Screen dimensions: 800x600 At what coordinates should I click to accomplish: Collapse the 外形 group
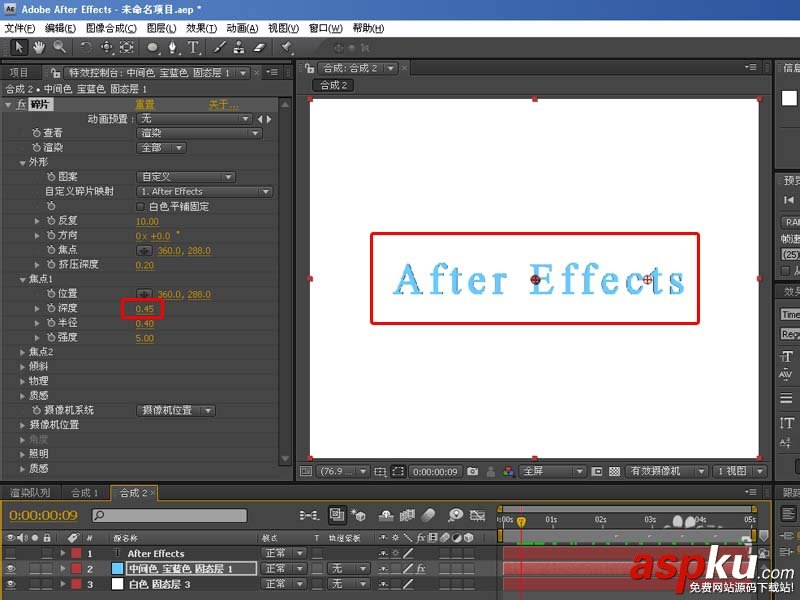coord(22,163)
